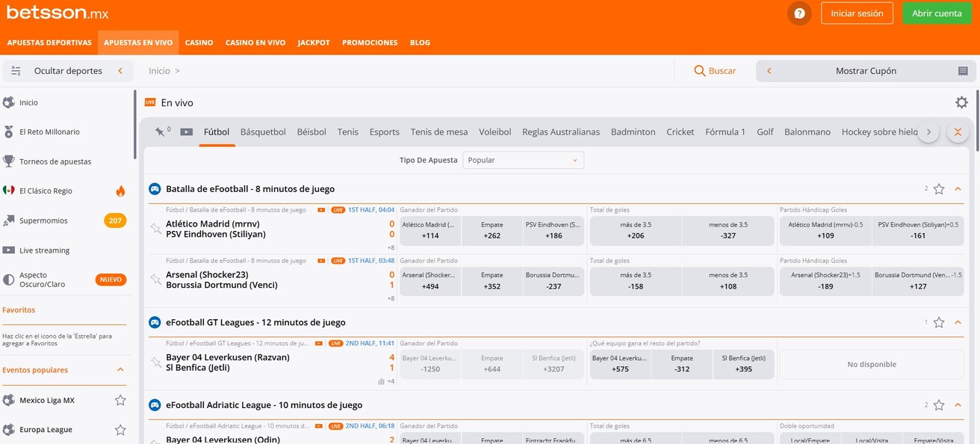
Task: Click the Europa League ball icon
Action: pyautogui.click(x=9, y=430)
